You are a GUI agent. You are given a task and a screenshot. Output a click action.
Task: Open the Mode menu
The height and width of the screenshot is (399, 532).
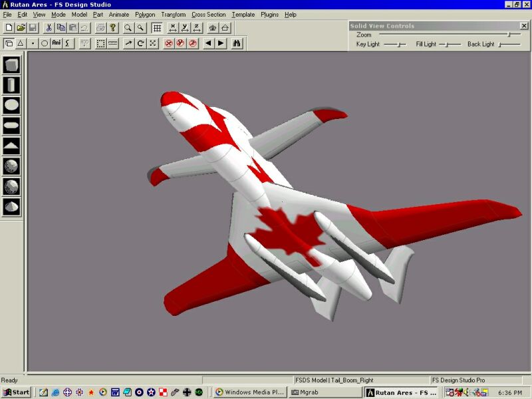point(59,15)
